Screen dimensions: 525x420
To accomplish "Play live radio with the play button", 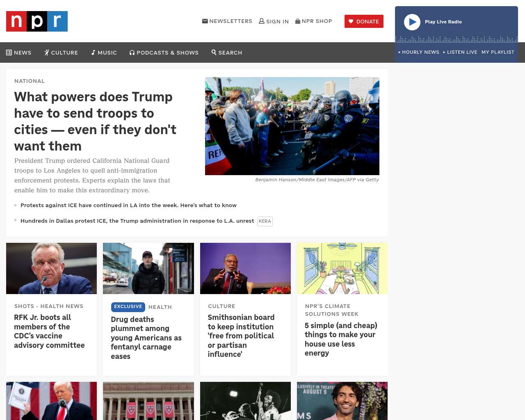I will click(x=412, y=22).
